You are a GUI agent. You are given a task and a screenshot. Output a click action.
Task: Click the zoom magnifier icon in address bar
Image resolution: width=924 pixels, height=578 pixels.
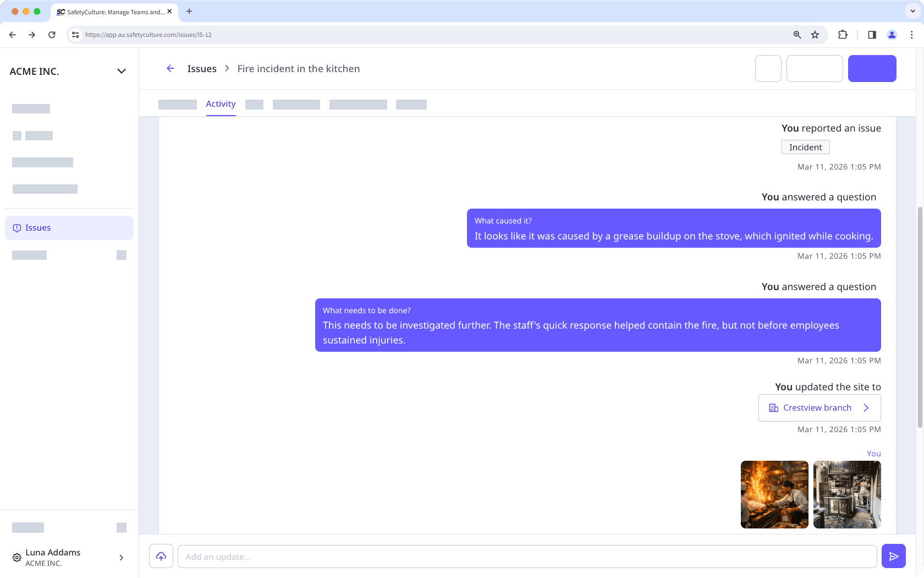coord(797,35)
